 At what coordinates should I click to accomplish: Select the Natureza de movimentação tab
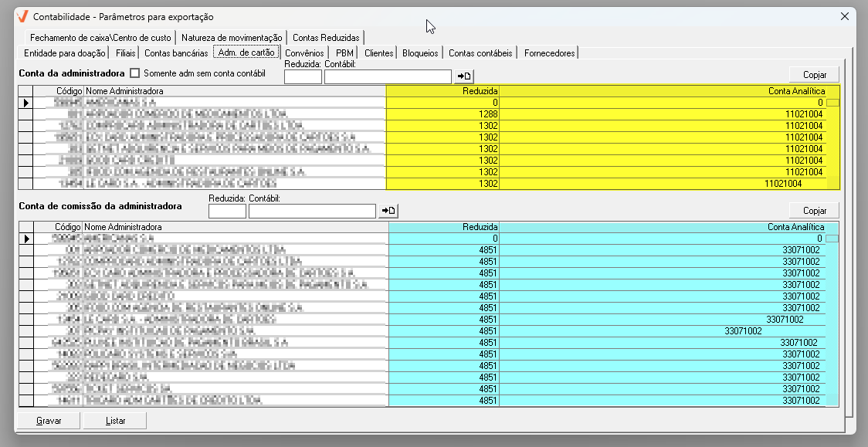[x=232, y=38]
